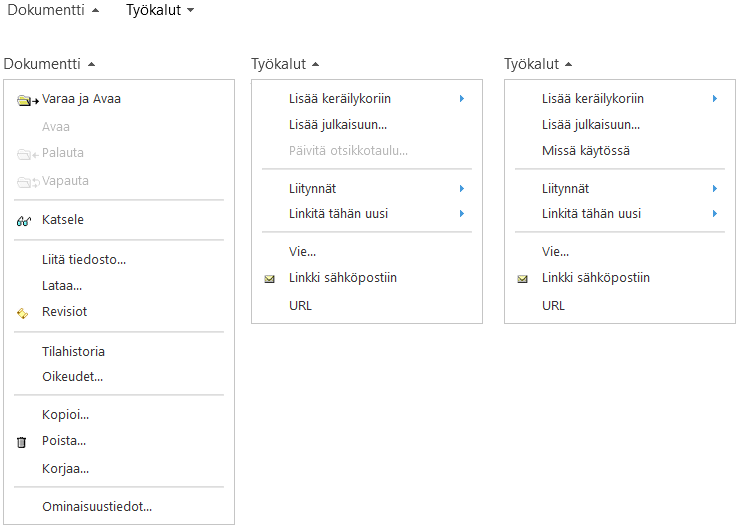Click the folder icon beside Varaa ja Avaa
This screenshot has width=742, height=528.
pos(27,100)
